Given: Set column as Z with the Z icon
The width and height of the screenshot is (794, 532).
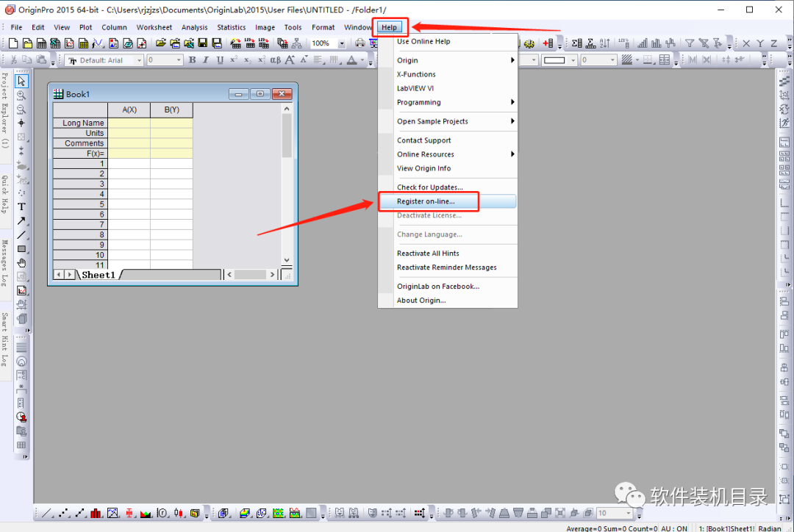Looking at the screenshot, I should (x=774, y=43).
